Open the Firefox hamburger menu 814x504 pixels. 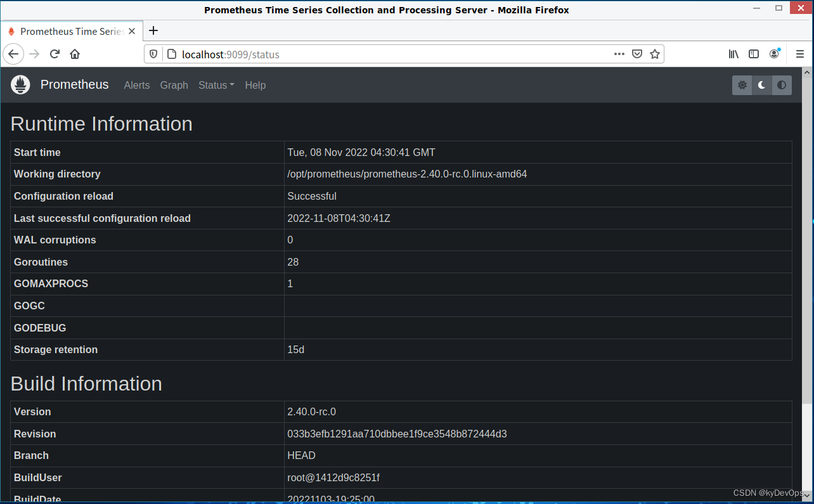click(800, 54)
